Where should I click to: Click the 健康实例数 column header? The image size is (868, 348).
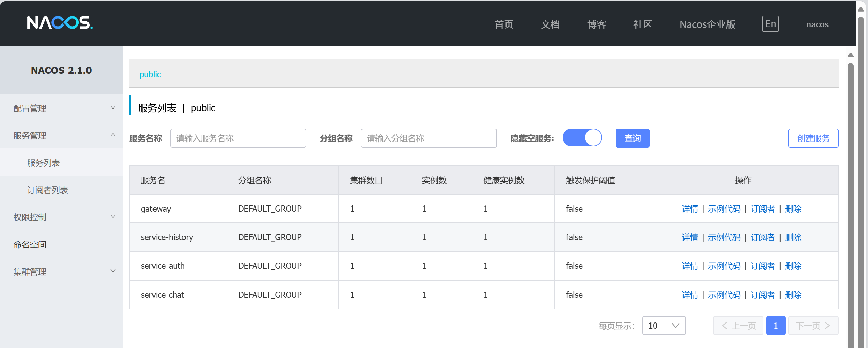(x=513, y=180)
